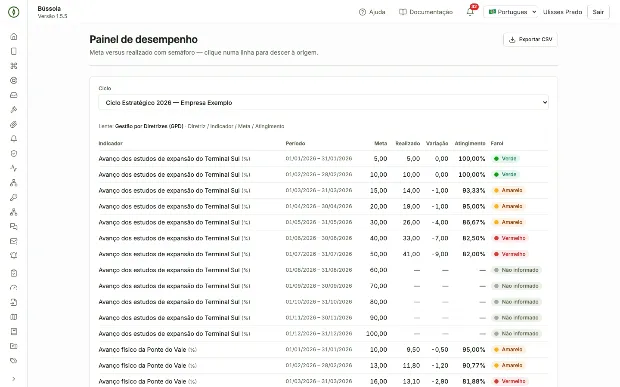Click the Documentação book icon

point(403,12)
